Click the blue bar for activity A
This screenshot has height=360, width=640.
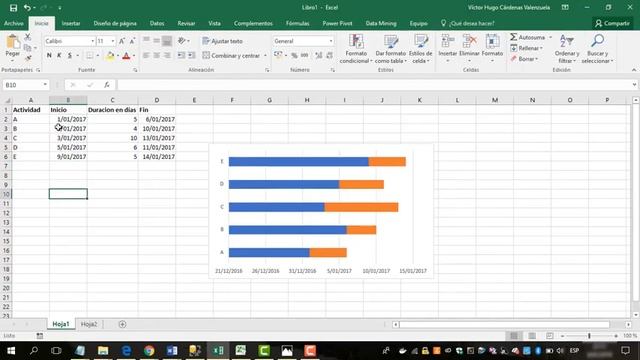click(269, 253)
